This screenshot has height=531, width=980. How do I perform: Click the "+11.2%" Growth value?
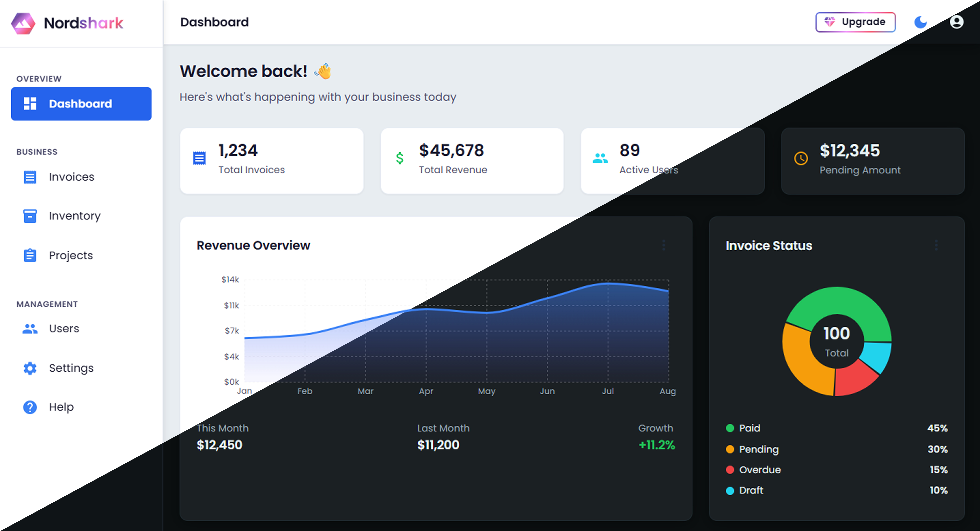pos(657,445)
